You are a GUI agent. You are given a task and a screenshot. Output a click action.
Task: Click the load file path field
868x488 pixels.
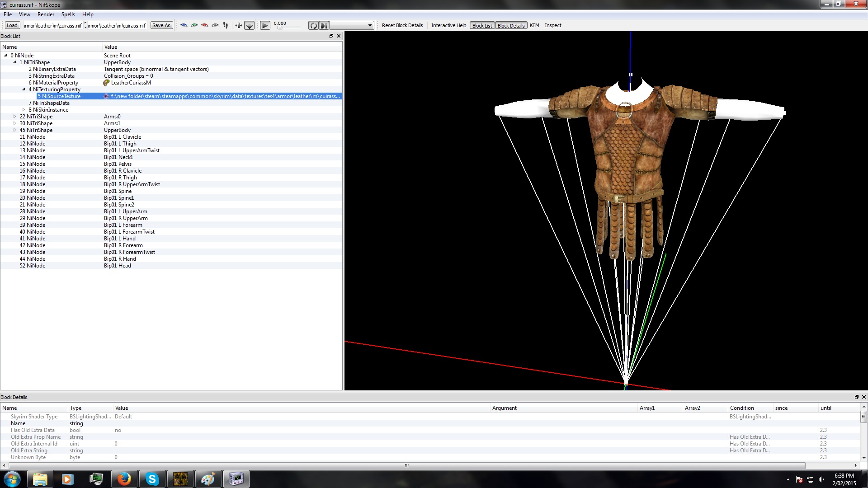pyautogui.click(x=53, y=26)
